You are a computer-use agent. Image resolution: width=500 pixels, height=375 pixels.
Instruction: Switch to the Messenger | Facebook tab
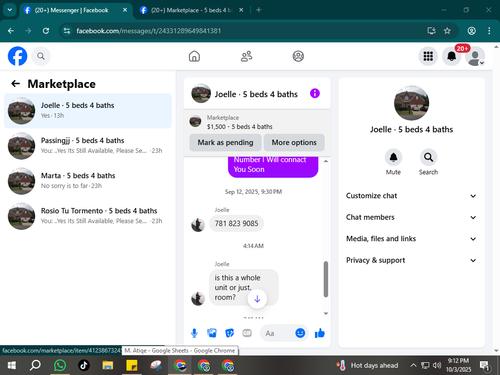tap(75, 10)
